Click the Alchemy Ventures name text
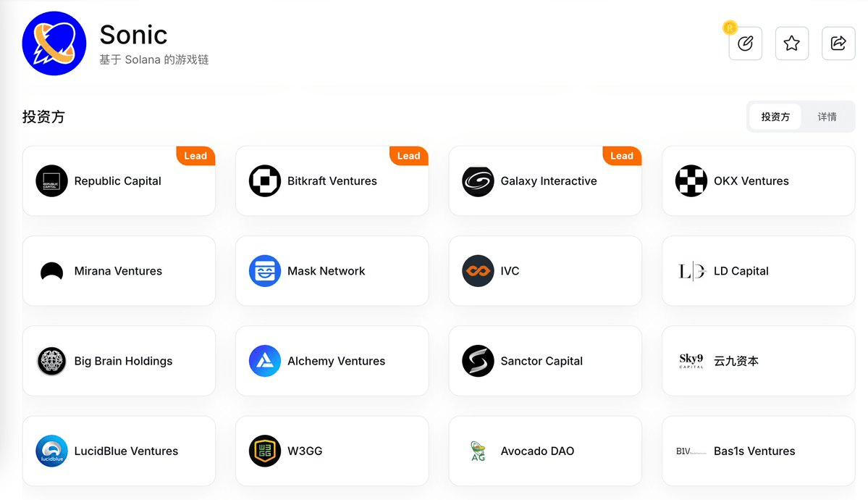Image resolution: width=868 pixels, height=500 pixels. 336,361
